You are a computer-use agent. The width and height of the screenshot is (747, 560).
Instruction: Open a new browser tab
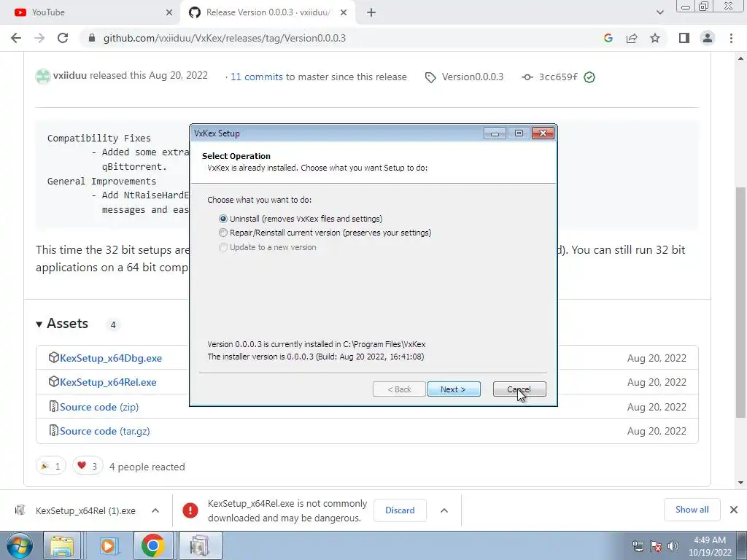[x=371, y=12]
